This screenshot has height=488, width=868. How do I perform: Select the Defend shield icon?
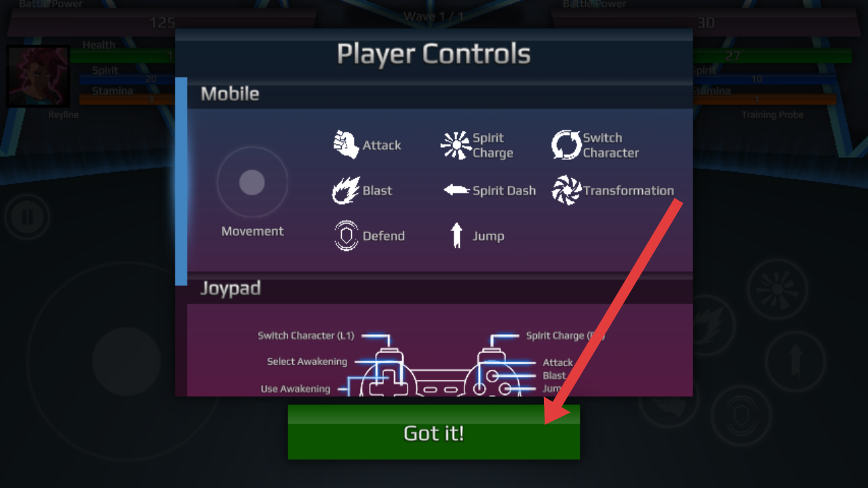click(346, 236)
